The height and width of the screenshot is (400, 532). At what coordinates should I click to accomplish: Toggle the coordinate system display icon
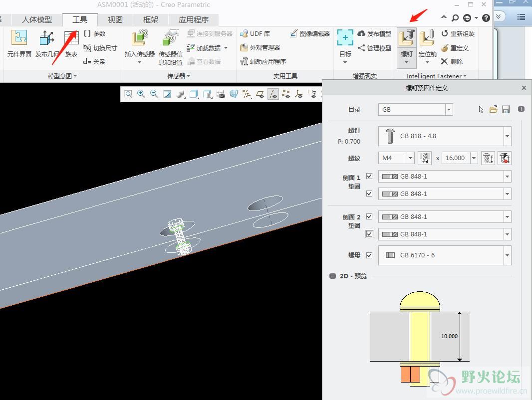(x=299, y=94)
